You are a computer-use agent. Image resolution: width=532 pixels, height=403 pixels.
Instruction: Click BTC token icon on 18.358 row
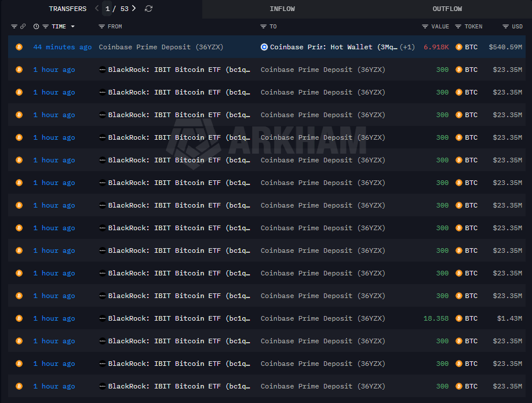tap(460, 318)
